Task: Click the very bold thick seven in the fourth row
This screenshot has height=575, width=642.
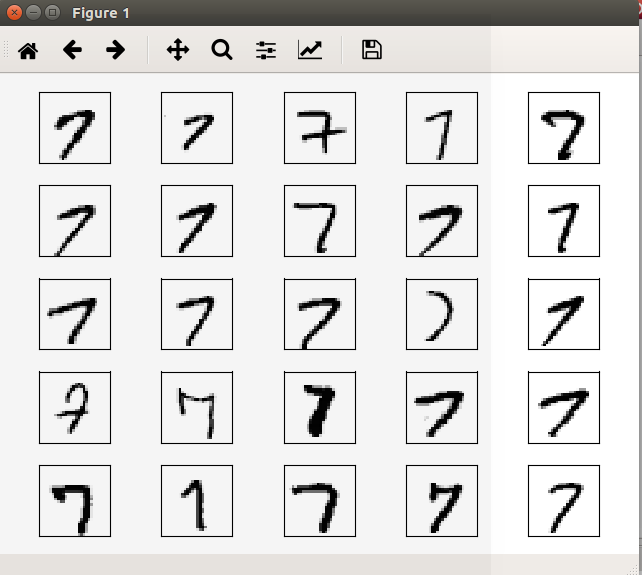Action: pyautogui.click(x=320, y=407)
